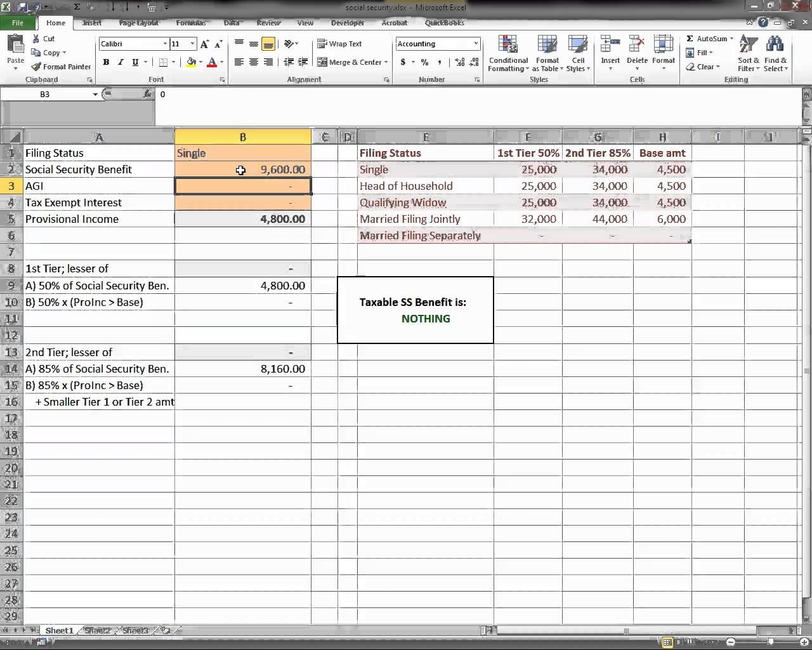Click the Find & Select icon

point(775,55)
